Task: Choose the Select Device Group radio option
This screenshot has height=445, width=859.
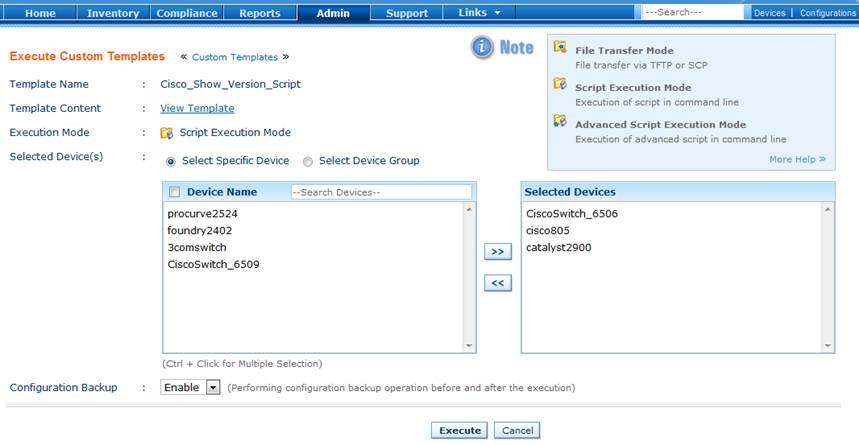Action: [x=308, y=162]
